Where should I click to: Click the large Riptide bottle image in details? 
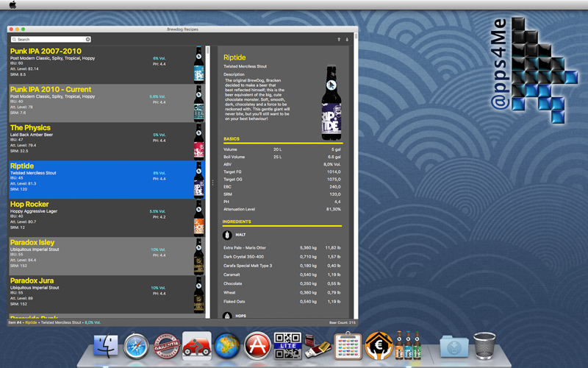click(x=331, y=103)
